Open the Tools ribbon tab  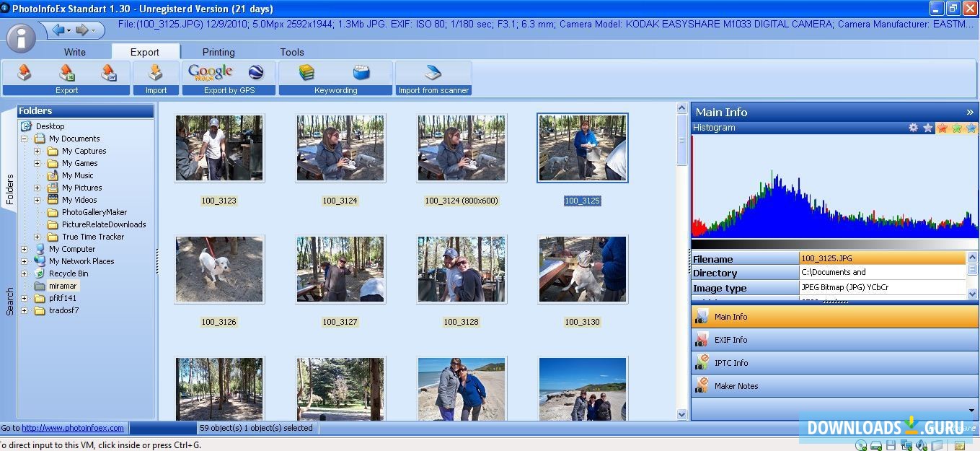tap(292, 52)
